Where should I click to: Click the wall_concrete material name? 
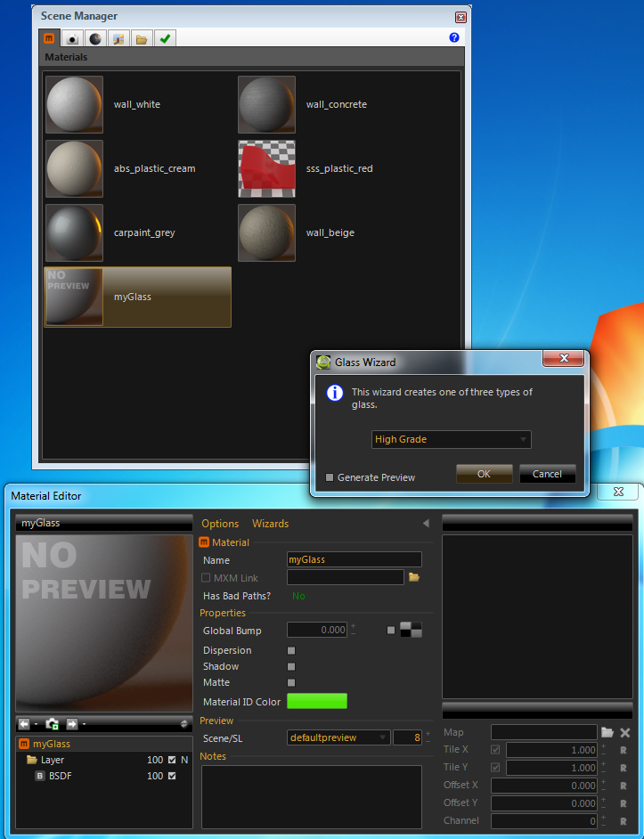(336, 104)
